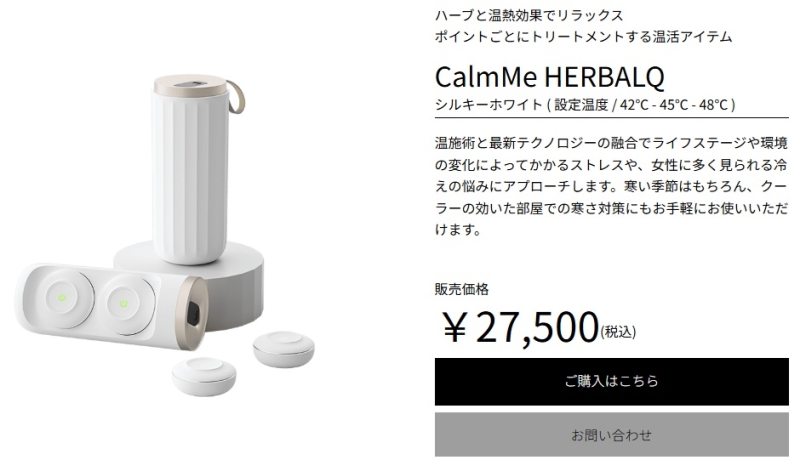Screen dimensions: 800x460
Task: Select the beige carrying strap loop
Action: point(235,97)
